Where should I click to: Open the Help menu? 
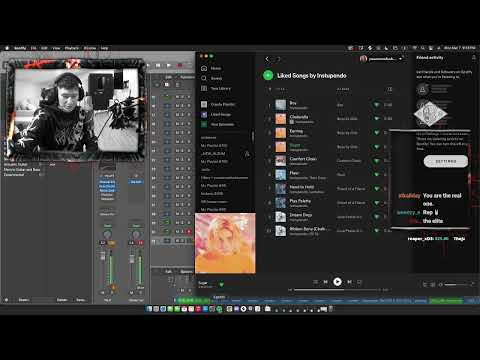click(104, 48)
